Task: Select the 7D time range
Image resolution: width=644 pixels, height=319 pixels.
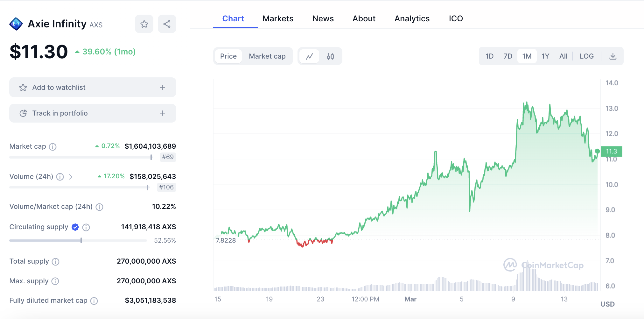Action: tap(508, 56)
